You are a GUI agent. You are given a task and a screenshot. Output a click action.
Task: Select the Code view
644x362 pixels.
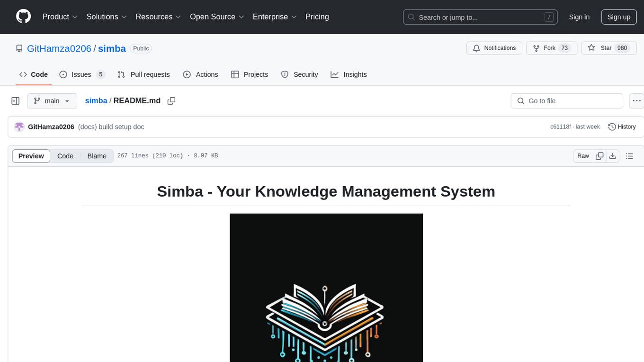pyautogui.click(x=65, y=156)
